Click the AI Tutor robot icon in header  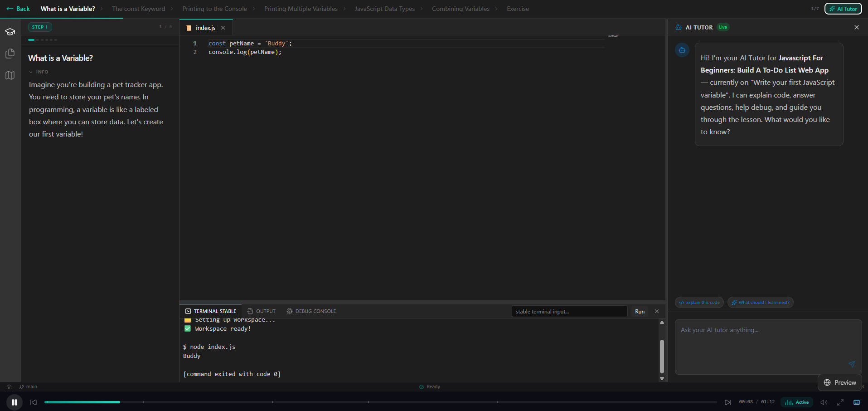[x=679, y=27]
